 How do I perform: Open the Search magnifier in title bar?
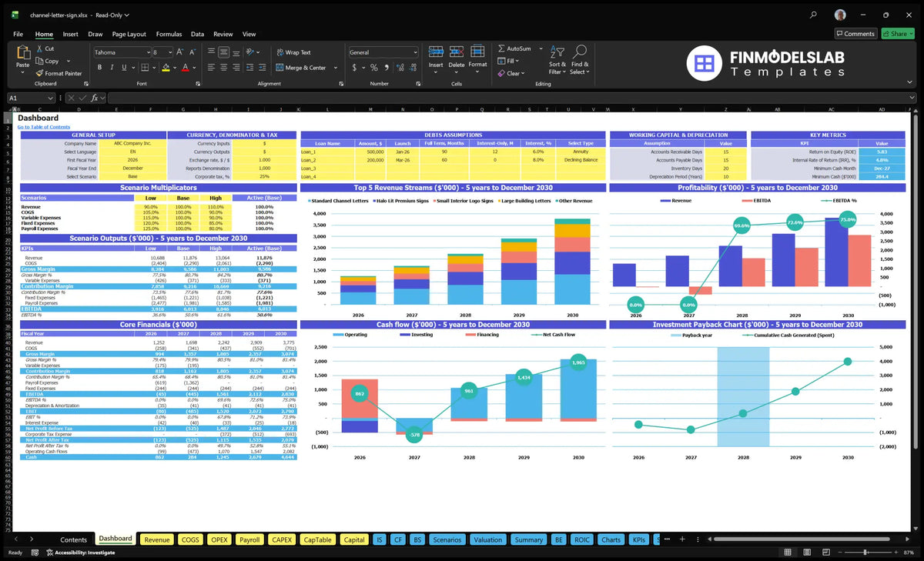814,15
